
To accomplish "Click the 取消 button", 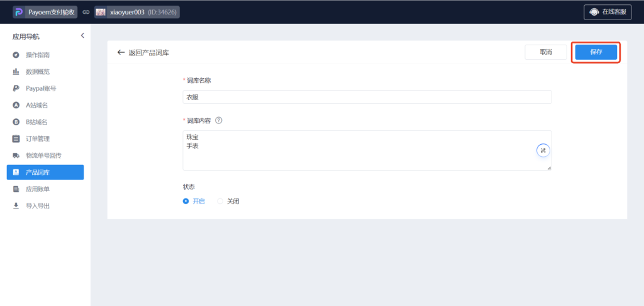I will [x=545, y=52].
